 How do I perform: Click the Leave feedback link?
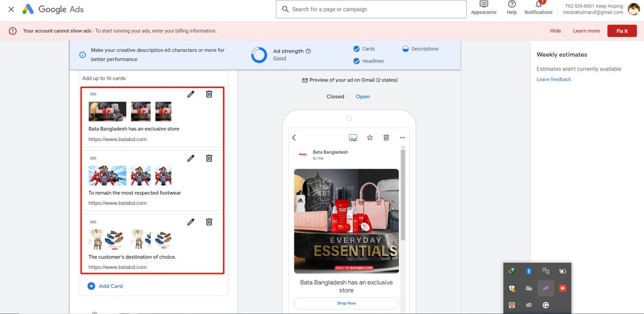click(x=554, y=79)
